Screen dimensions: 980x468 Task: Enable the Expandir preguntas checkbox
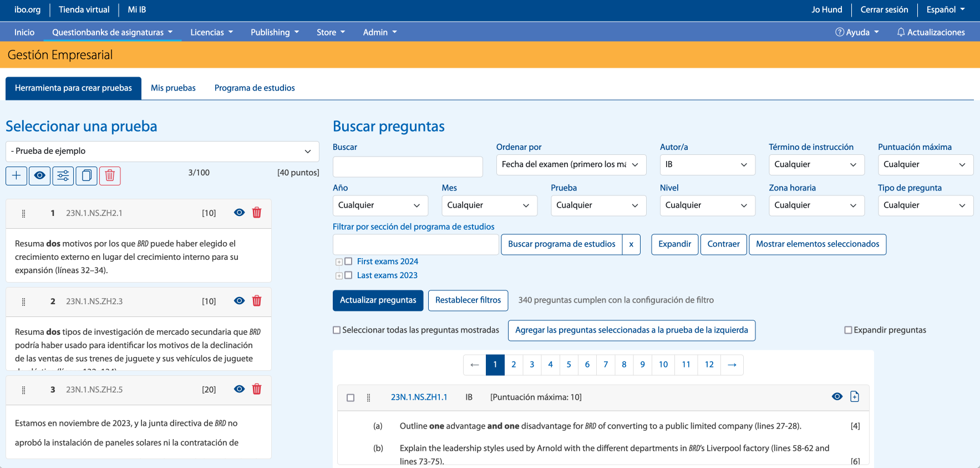(848, 330)
